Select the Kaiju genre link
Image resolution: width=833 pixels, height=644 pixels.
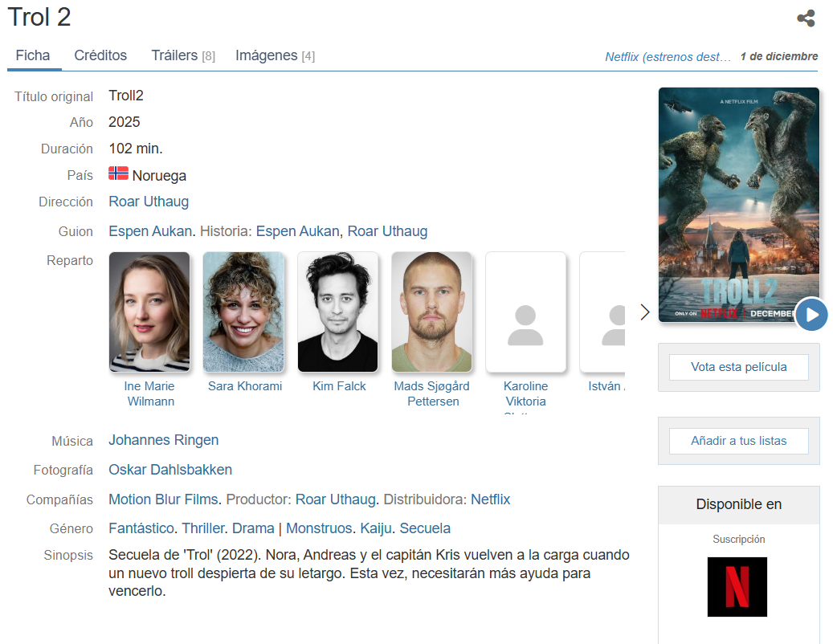click(375, 528)
